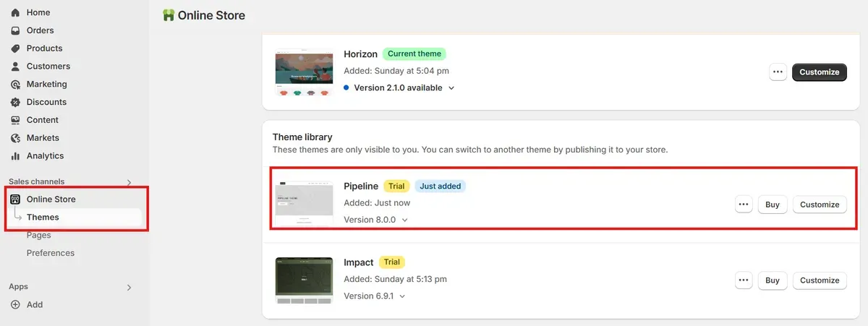The width and height of the screenshot is (868, 326).
Task: Click the Online Store storefront icon
Action: 15,199
